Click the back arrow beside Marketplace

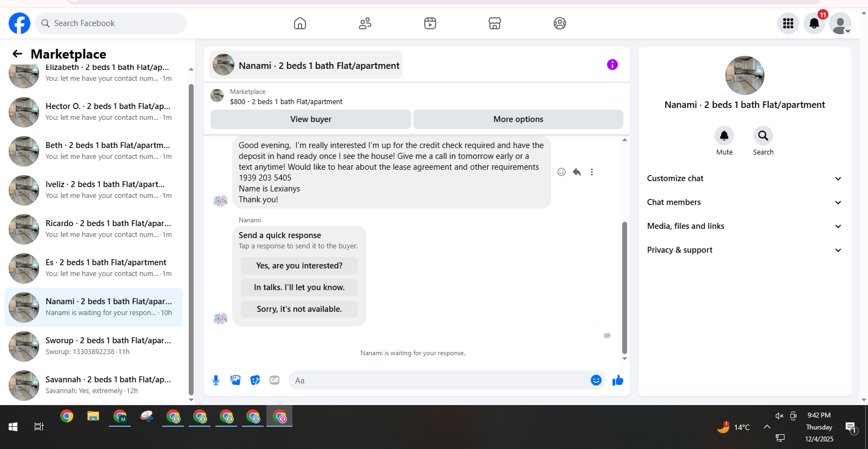coord(17,54)
